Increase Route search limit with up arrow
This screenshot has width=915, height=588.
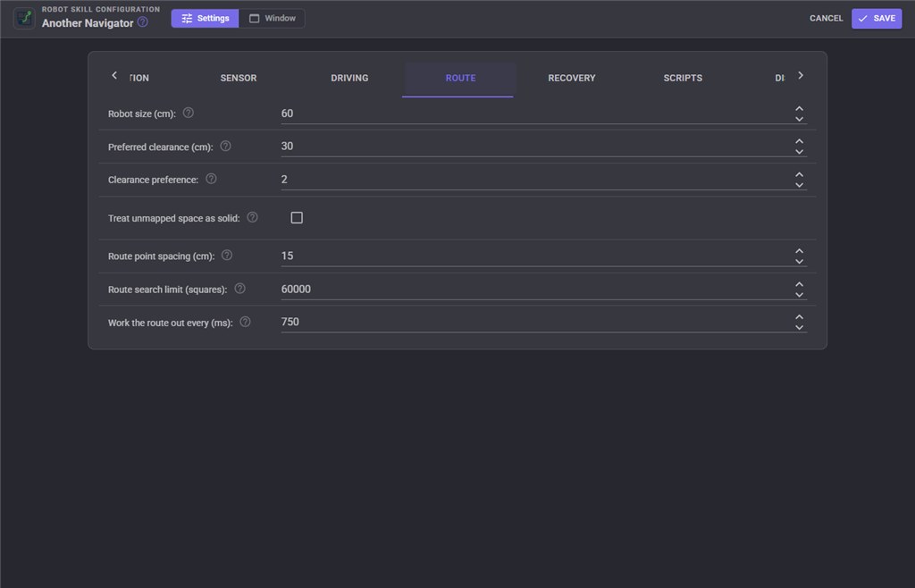(800, 284)
